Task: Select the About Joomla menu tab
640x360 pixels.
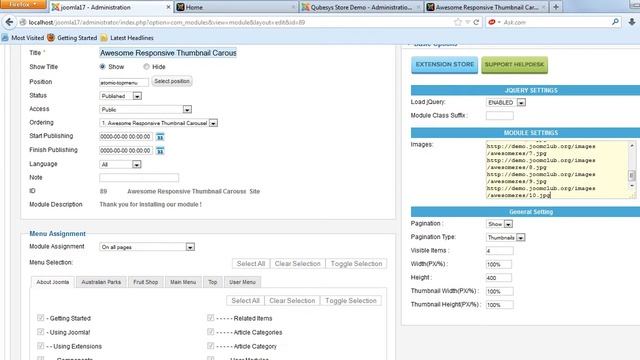Action: coord(53,282)
